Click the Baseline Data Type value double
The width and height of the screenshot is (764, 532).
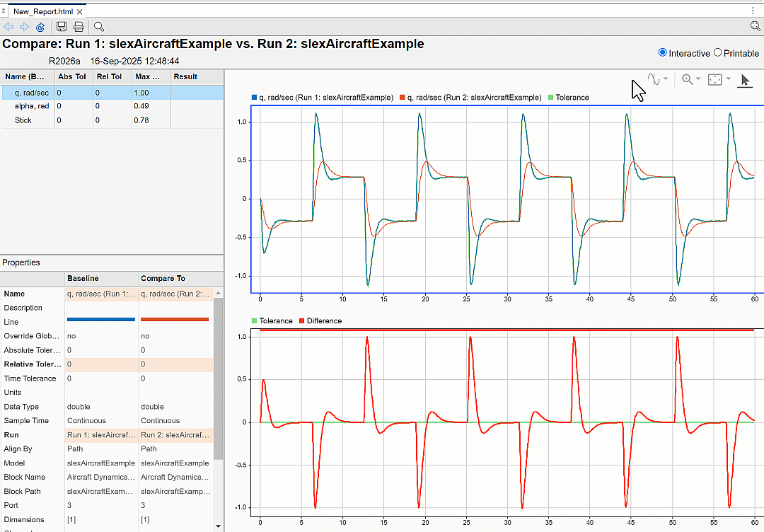click(x=79, y=407)
